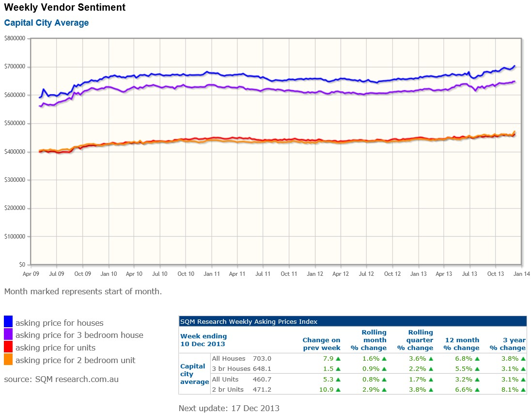Click the '2 br Units' row label
This screenshot has height=414, width=532.
click(x=228, y=390)
